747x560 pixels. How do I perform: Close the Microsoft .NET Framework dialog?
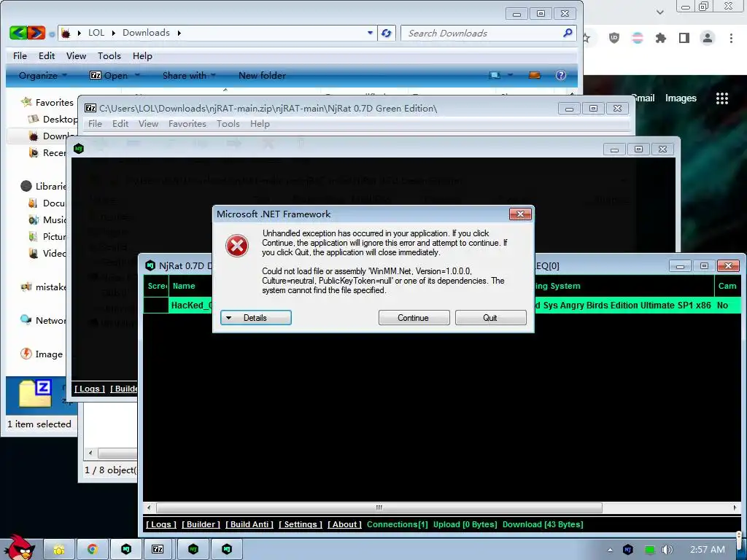[520, 214]
